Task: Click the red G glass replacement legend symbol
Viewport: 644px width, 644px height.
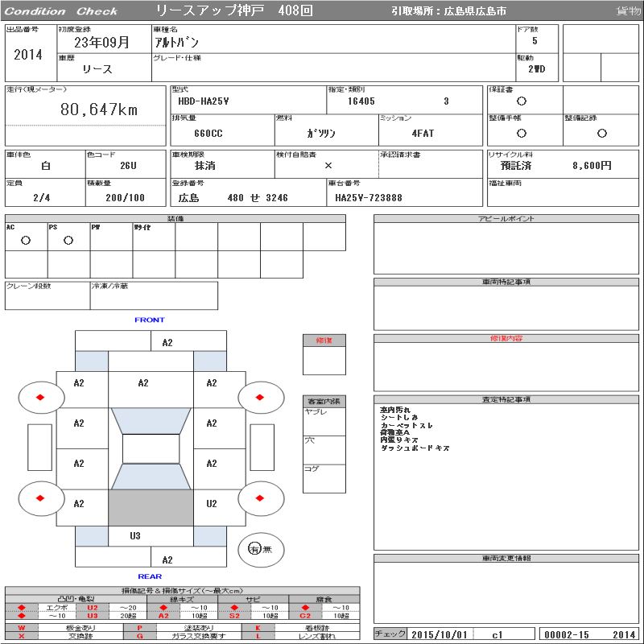Action: [x=140, y=636]
